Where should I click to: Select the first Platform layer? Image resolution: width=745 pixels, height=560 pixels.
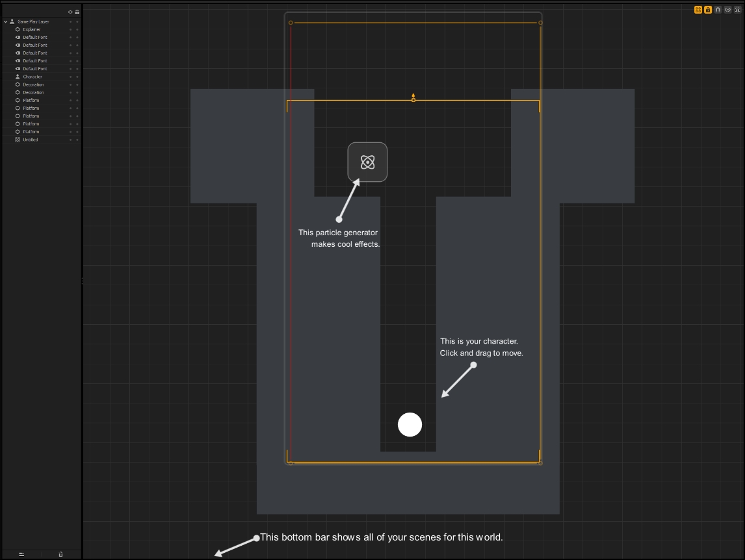pos(31,100)
